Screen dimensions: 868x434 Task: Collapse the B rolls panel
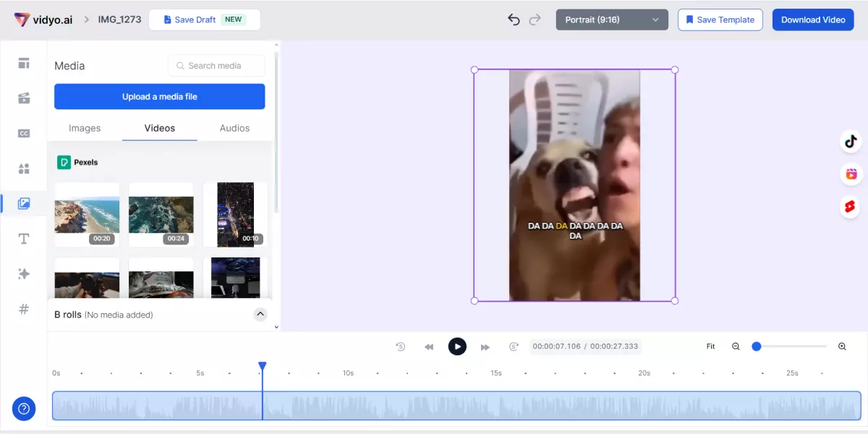click(260, 315)
